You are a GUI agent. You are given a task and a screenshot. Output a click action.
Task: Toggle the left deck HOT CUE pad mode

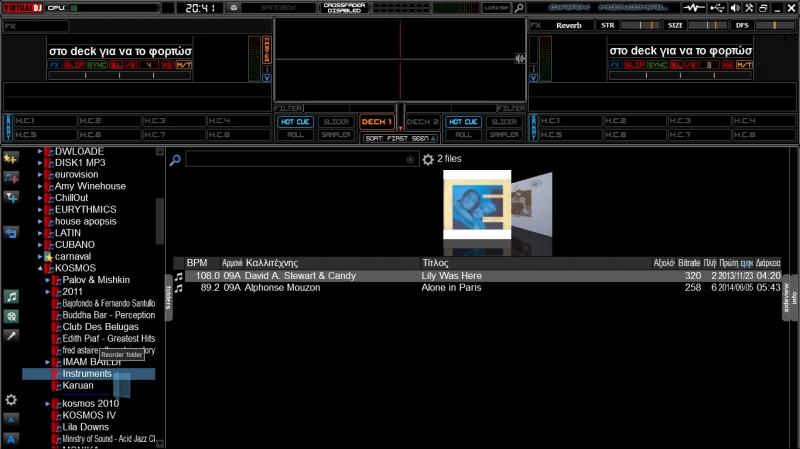click(295, 121)
